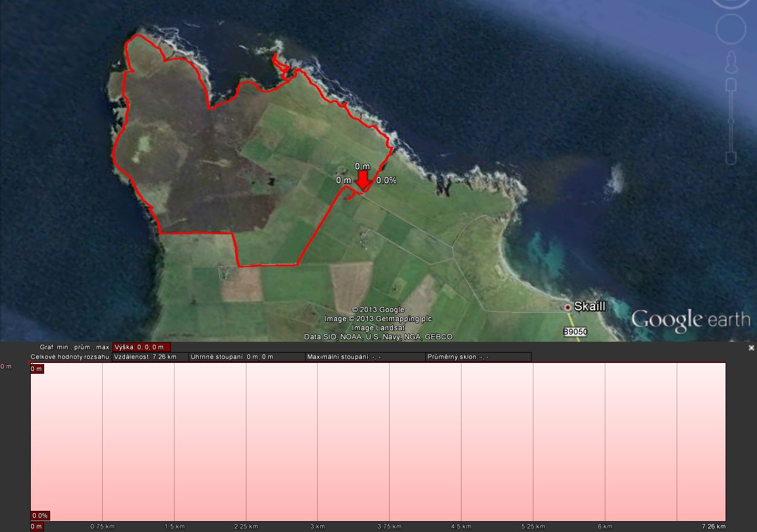Click the Průměrný sklon field
This screenshot has width=757, height=532.
click(x=478, y=357)
